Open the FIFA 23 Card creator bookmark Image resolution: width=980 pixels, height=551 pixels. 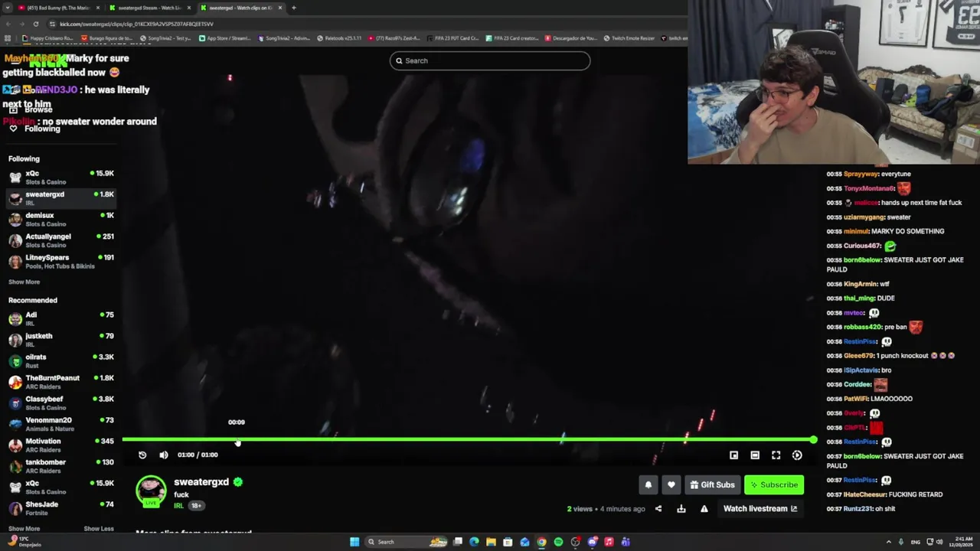click(514, 38)
